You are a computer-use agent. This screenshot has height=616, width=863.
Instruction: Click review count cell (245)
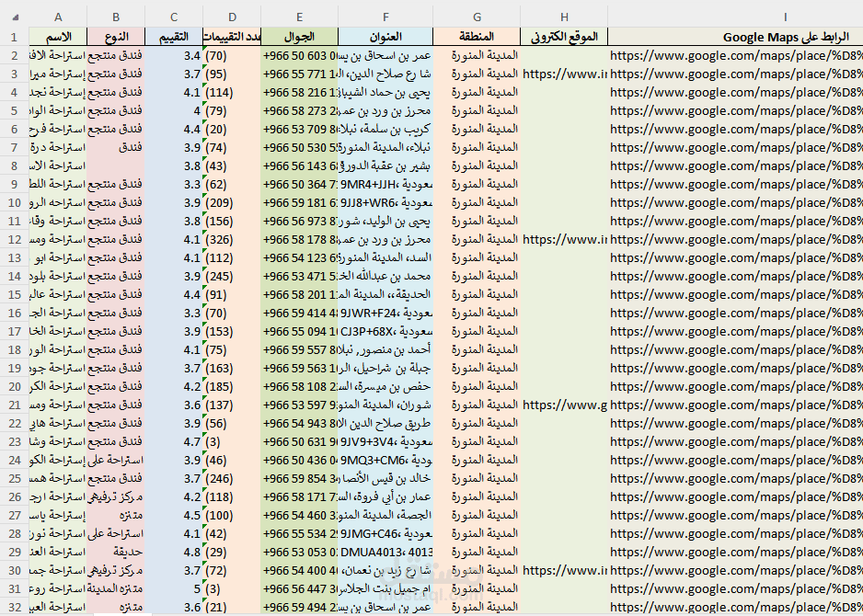point(232,277)
